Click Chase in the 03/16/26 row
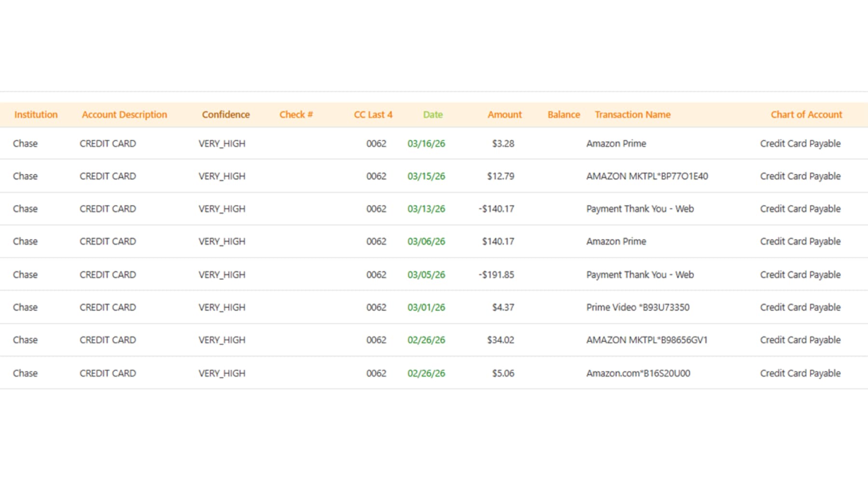Screen dimensions: 868x488 pos(25,144)
